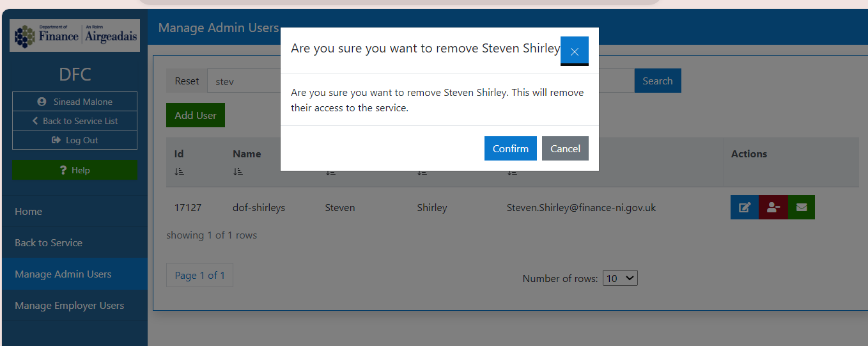Image resolution: width=868 pixels, height=346 pixels.
Task: Click Back to Service List
Action: 75,121
